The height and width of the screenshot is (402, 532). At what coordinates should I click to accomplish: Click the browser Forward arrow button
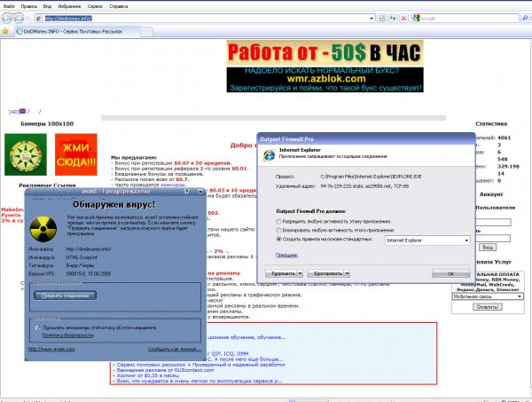click(19, 18)
